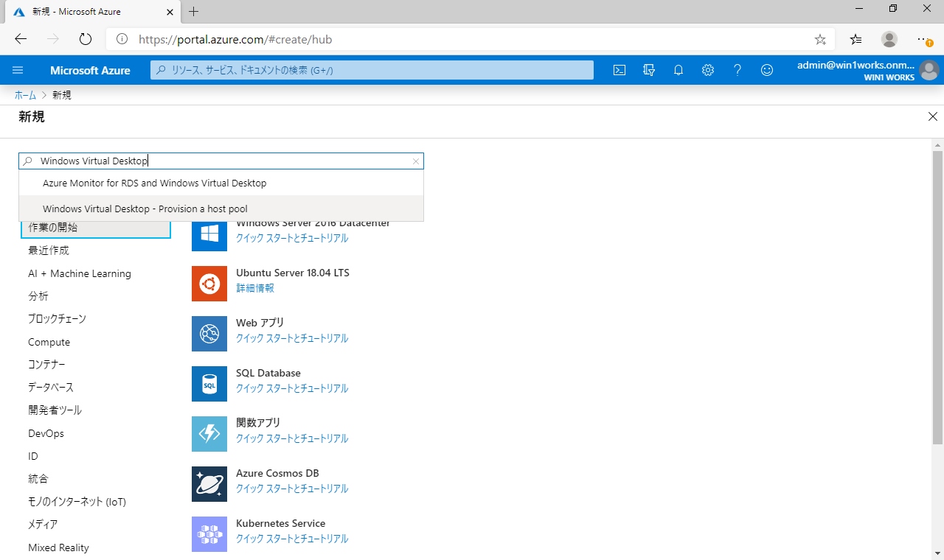944x560 pixels.
Task: Click the Web アプリ icon
Action: point(209,334)
